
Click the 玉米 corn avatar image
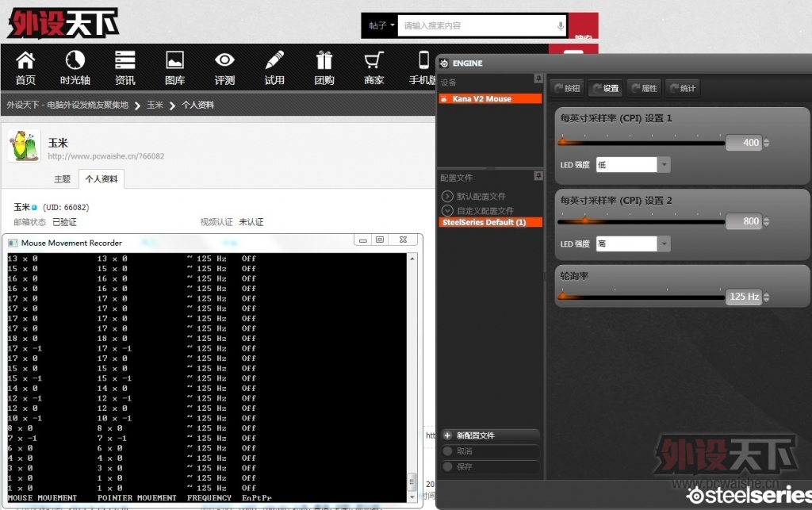click(25, 146)
